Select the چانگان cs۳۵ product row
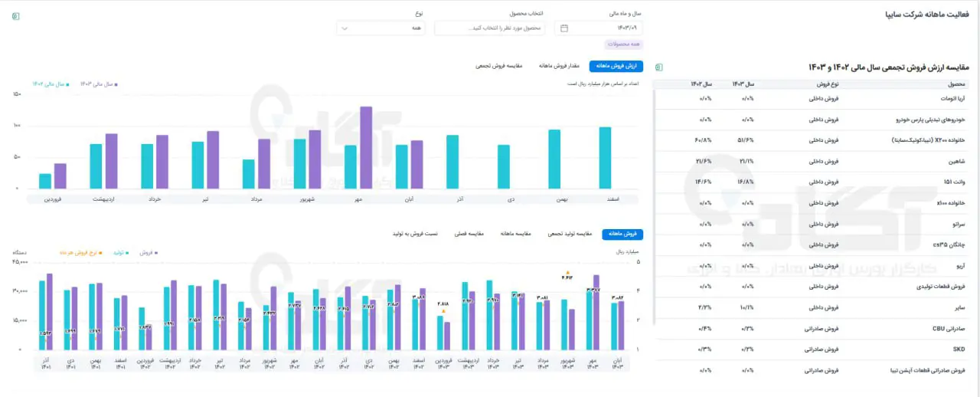 (812, 245)
